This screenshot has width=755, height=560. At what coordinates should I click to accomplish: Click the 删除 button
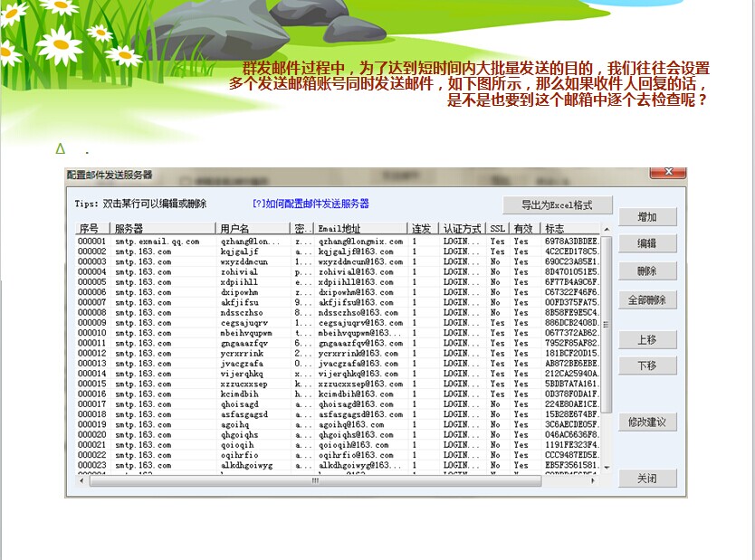point(646,271)
